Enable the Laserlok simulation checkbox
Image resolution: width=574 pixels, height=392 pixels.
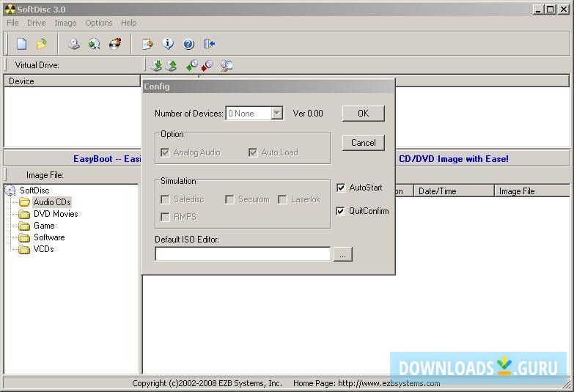coord(282,199)
